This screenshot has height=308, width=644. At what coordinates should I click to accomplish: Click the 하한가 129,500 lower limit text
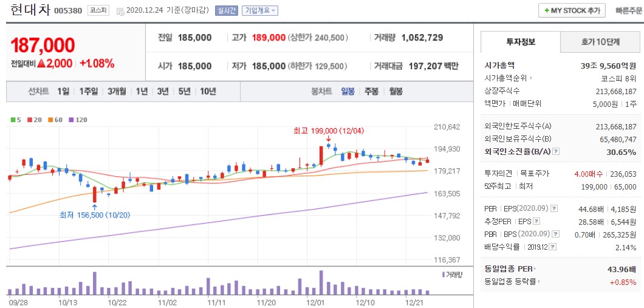pyautogui.click(x=318, y=66)
